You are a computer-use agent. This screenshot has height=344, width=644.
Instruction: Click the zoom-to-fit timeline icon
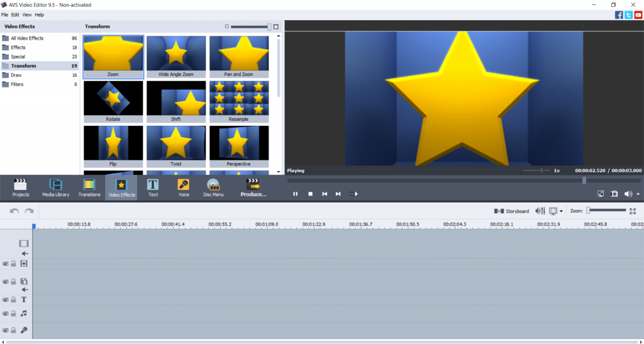pos(633,211)
